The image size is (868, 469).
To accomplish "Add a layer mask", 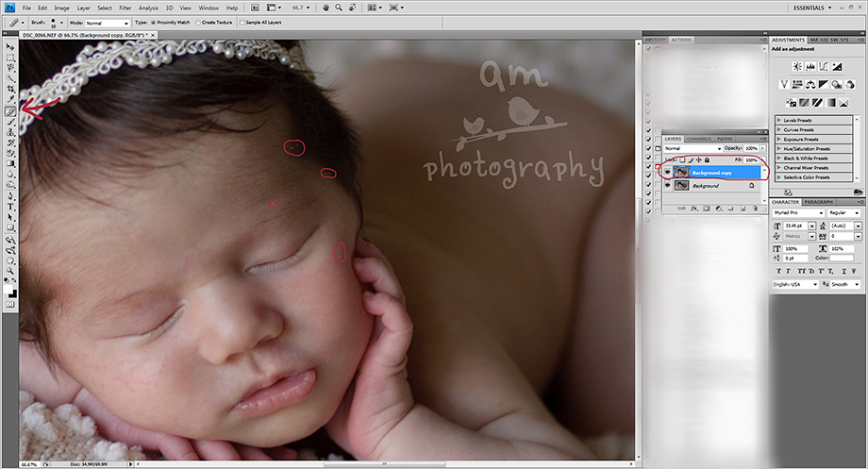I will click(707, 209).
